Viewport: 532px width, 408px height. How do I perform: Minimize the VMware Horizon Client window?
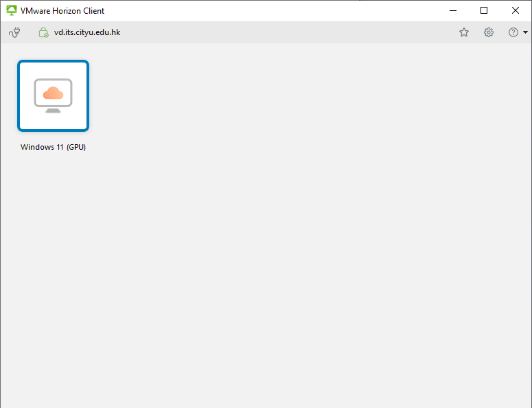[x=452, y=10]
